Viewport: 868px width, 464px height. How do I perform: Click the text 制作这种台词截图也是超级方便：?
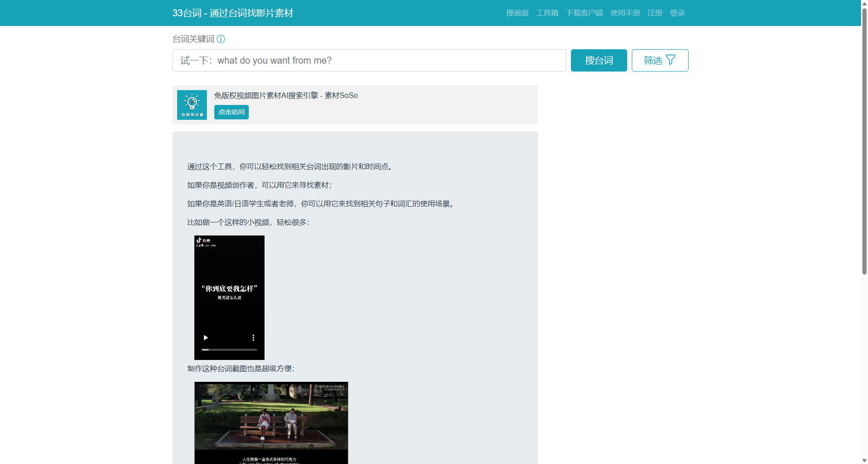point(241,369)
